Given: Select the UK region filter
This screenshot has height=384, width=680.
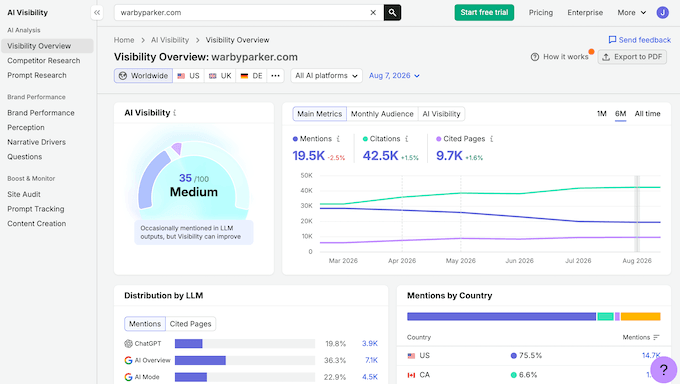Looking at the screenshot, I should [220, 75].
